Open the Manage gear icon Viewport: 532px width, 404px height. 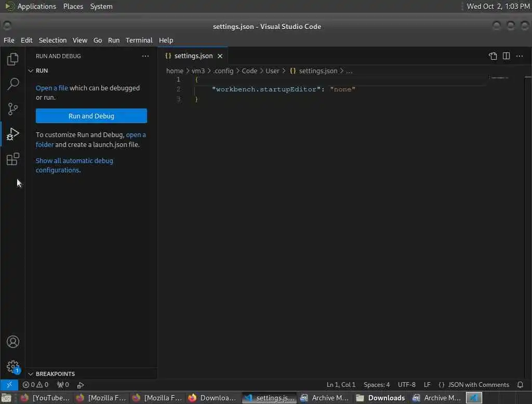pyautogui.click(x=13, y=367)
